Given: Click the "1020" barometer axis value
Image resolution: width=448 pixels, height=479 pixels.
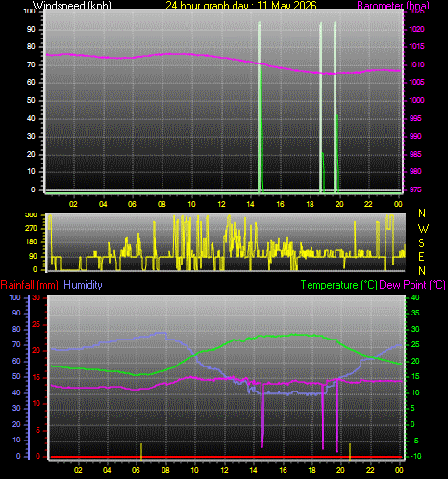Looking at the screenshot, I should pyautogui.click(x=417, y=29).
